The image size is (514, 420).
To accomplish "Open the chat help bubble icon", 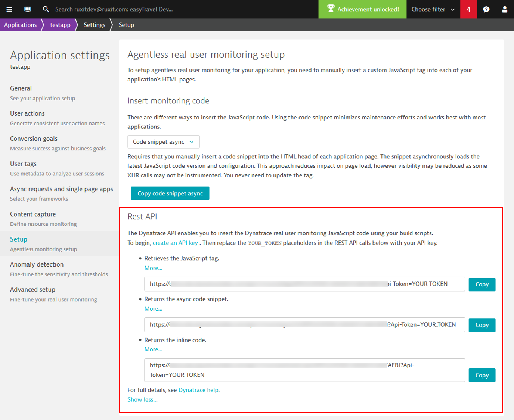I will pyautogui.click(x=486, y=9).
